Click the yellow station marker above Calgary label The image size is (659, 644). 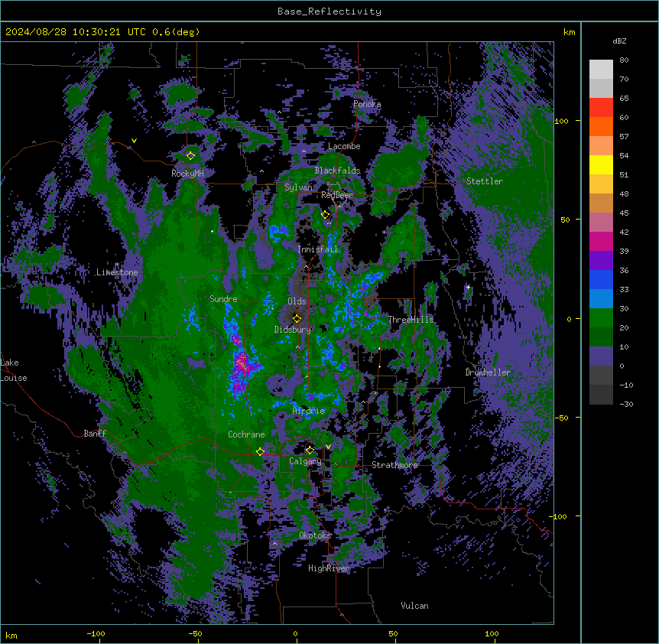click(310, 450)
